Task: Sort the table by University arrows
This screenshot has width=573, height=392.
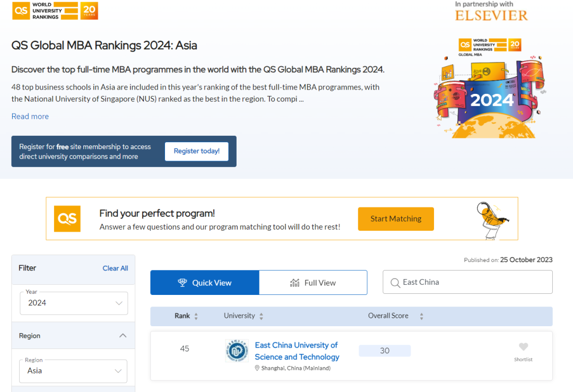Action: [x=261, y=316]
